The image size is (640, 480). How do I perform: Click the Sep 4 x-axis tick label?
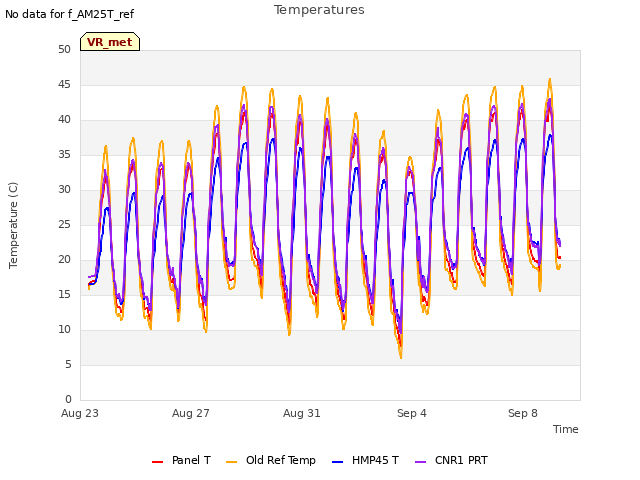click(412, 413)
